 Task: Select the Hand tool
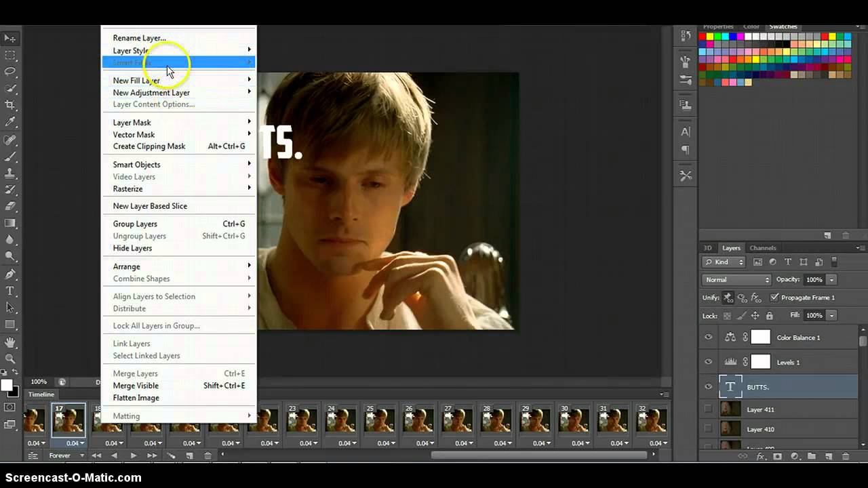(10, 342)
